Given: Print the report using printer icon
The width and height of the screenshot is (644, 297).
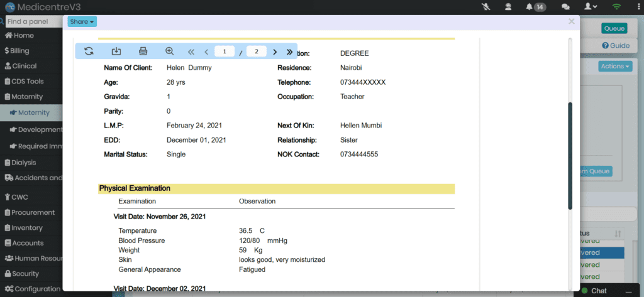Looking at the screenshot, I should point(143,51).
